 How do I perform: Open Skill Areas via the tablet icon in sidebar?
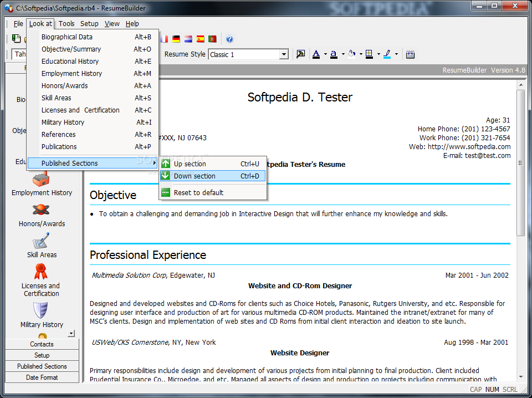click(x=41, y=241)
